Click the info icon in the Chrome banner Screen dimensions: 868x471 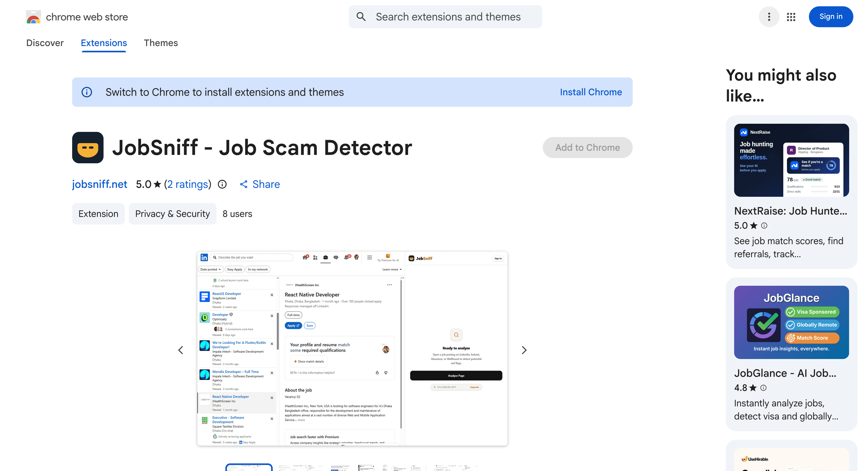click(87, 92)
